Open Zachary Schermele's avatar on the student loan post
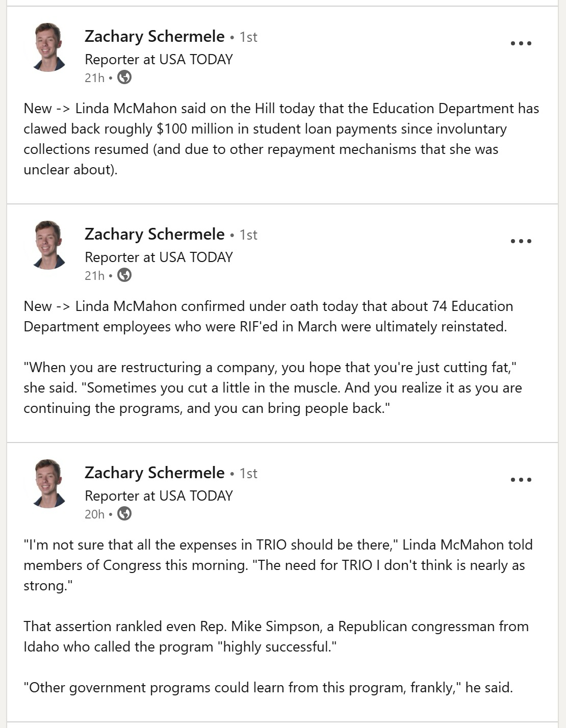The width and height of the screenshot is (566, 728). point(48,47)
